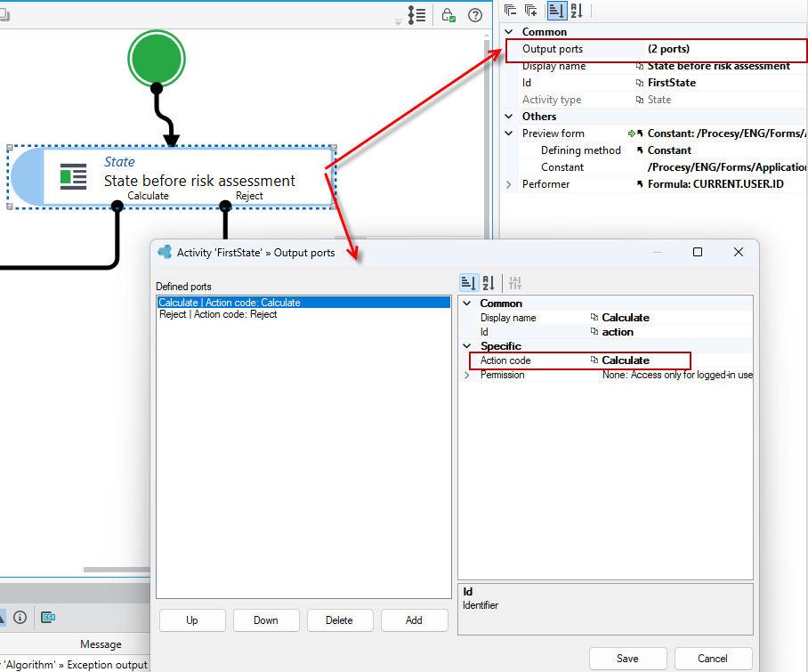Click the info filter icon in messages toolbar

point(20,617)
